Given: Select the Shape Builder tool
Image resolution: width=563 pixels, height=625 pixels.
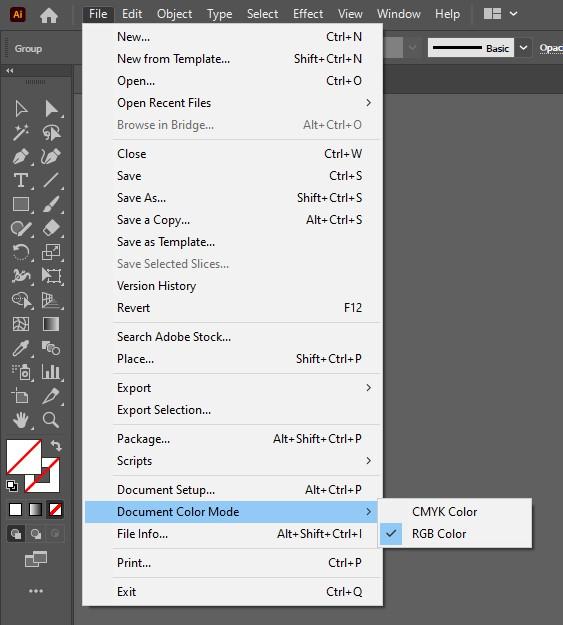Looking at the screenshot, I should [x=22, y=300].
